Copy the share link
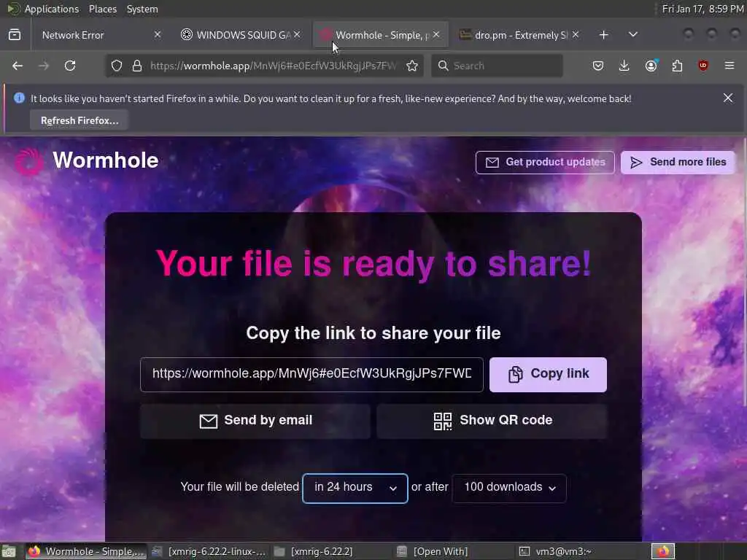 (548, 375)
